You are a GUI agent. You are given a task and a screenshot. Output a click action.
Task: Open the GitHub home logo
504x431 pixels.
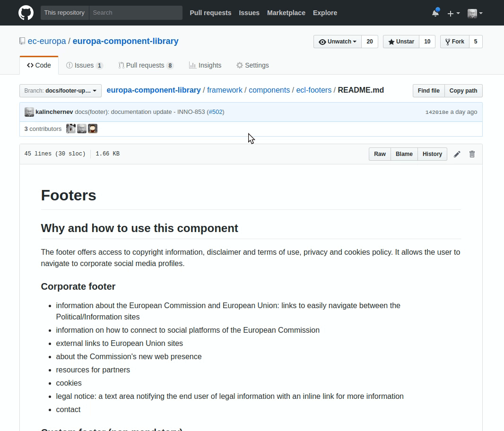(26, 13)
